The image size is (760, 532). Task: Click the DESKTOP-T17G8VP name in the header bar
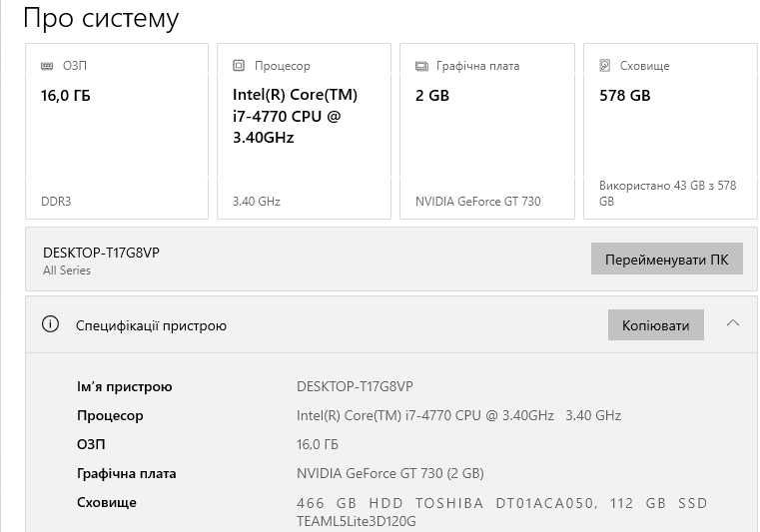click(x=101, y=253)
